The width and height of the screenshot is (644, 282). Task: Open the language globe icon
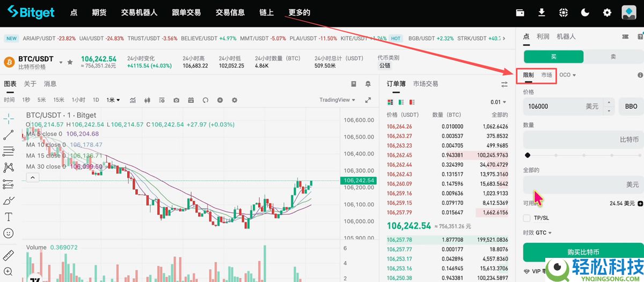tap(563, 12)
